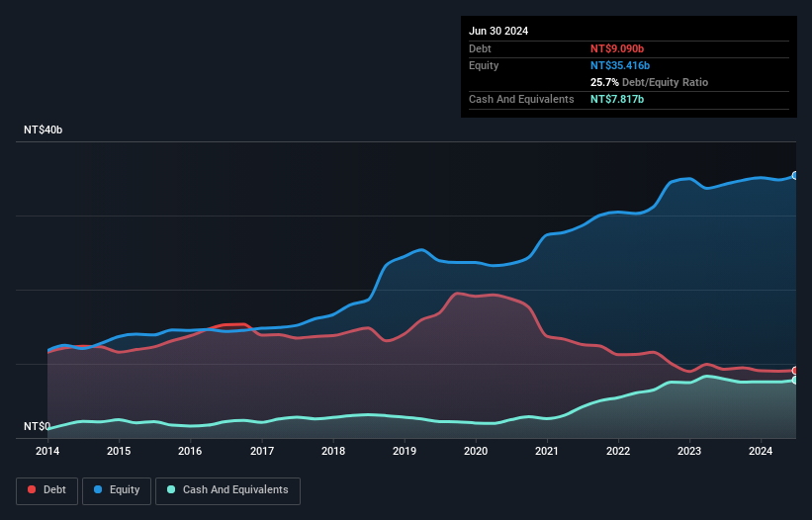Select the 2020 x-axis label

tap(476, 451)
